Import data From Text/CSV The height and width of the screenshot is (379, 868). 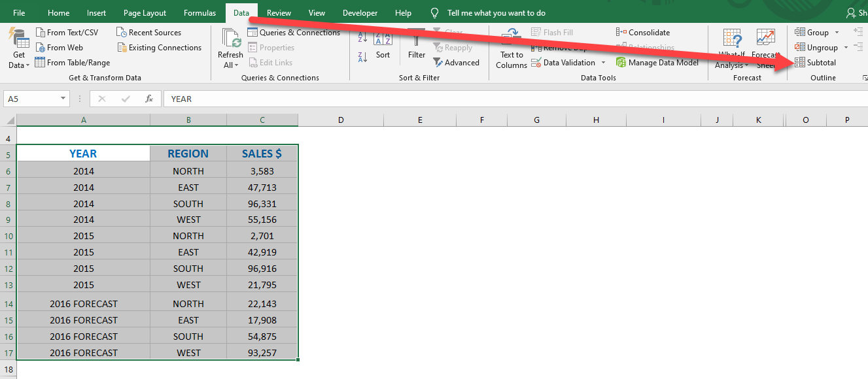(67, 32)
